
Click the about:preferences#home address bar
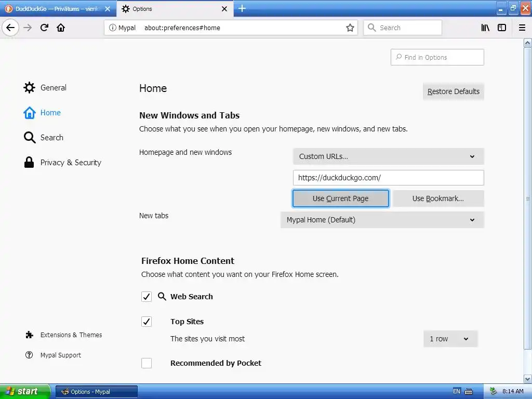(231, 28)
